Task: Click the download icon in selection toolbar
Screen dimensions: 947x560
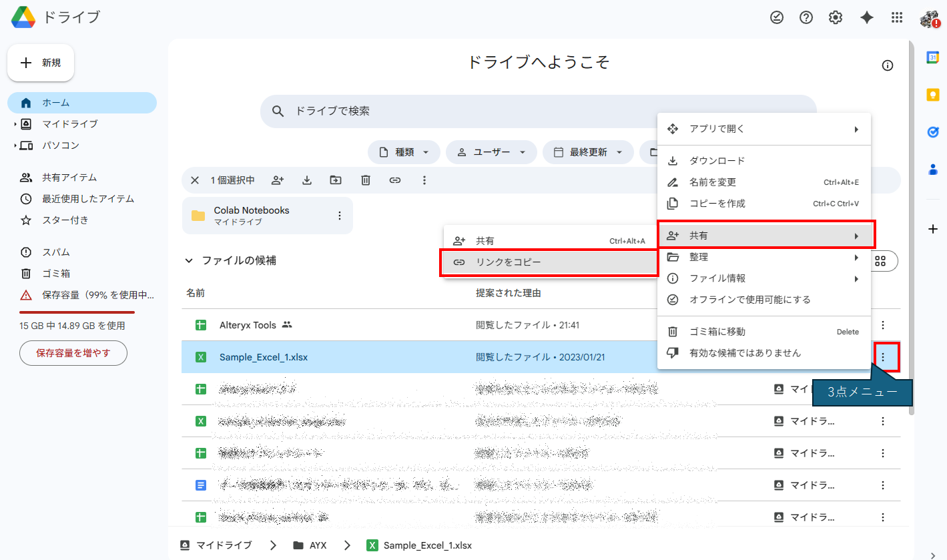Action: pos(307,180)
